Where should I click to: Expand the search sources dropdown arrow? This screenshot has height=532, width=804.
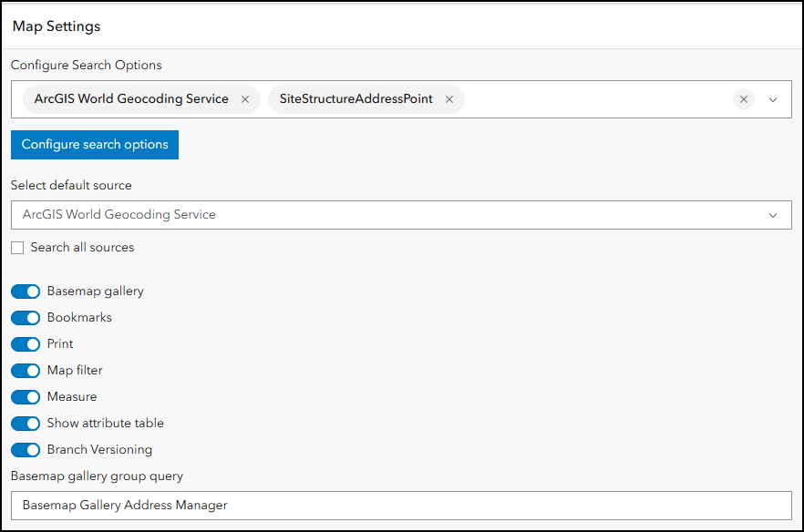[x=773, y=99]
